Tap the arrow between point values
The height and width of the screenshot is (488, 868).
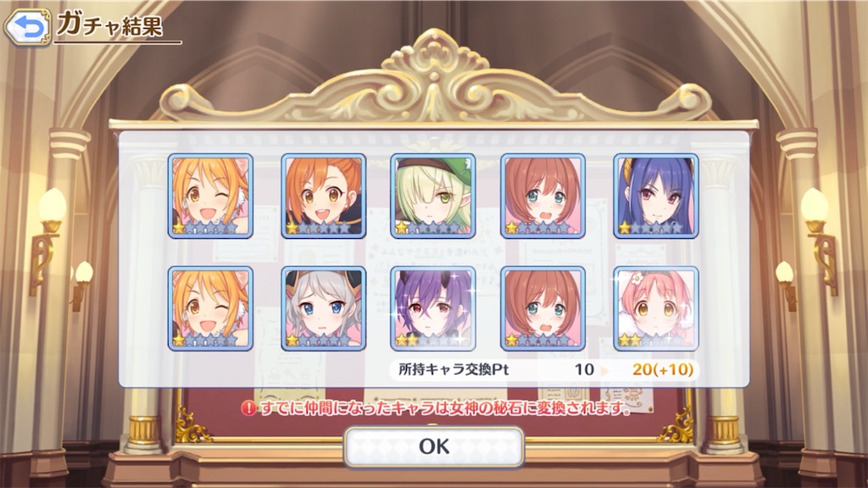pos(604,371)
